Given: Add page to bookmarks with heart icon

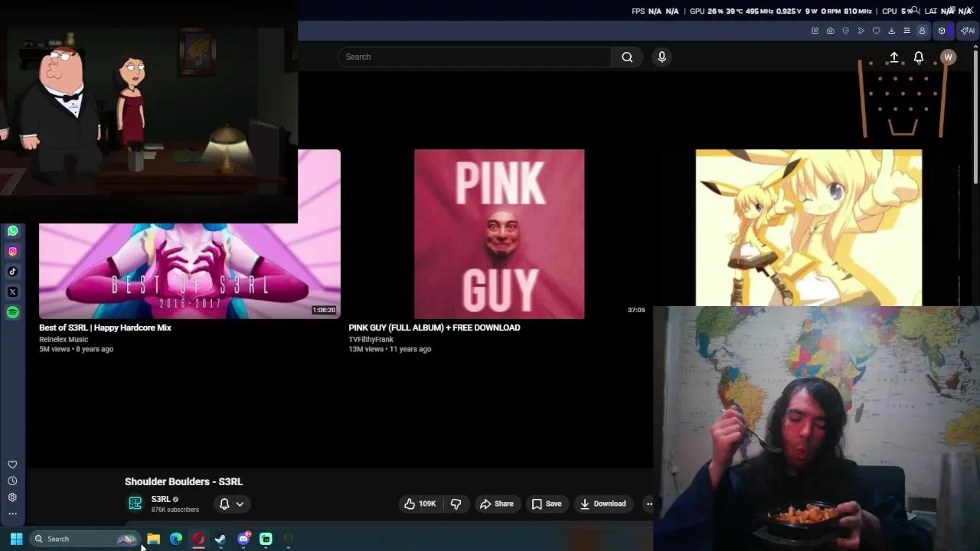Looking at the screenshot, I should tap(876, 31).
